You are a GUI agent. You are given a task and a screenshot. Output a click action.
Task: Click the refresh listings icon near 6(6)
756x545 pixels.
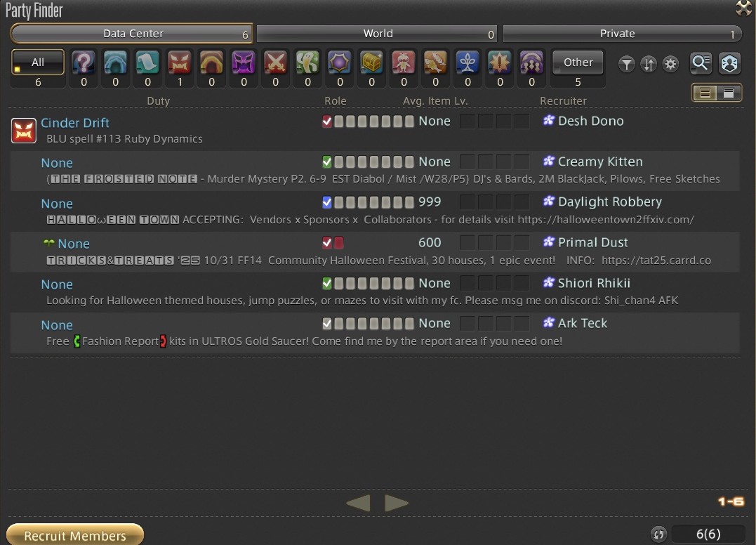pos(658,534)
